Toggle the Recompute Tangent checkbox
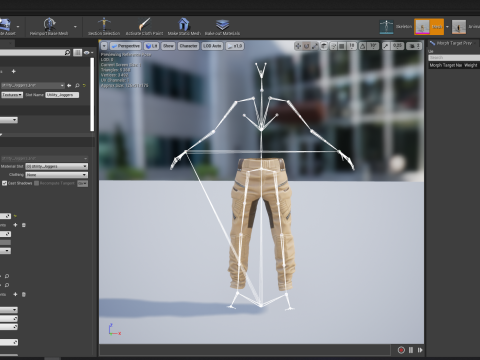480x360 pixels. tap(37, 183)
